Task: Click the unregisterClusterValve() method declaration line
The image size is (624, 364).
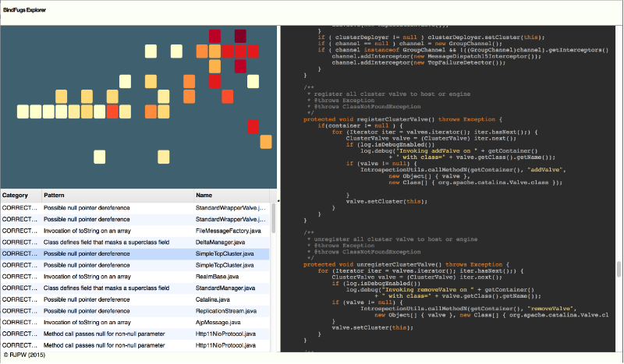Action: click(x=406, y=264)
